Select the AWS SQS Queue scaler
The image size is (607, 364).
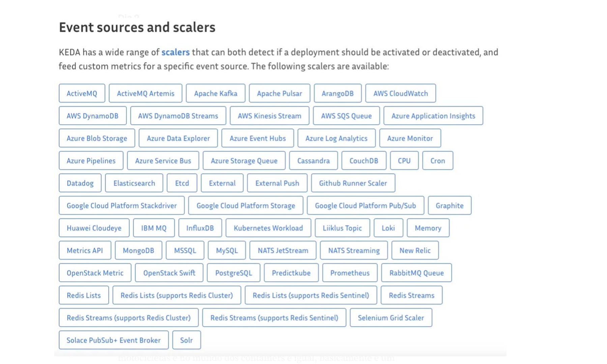(x=346, y=116)
